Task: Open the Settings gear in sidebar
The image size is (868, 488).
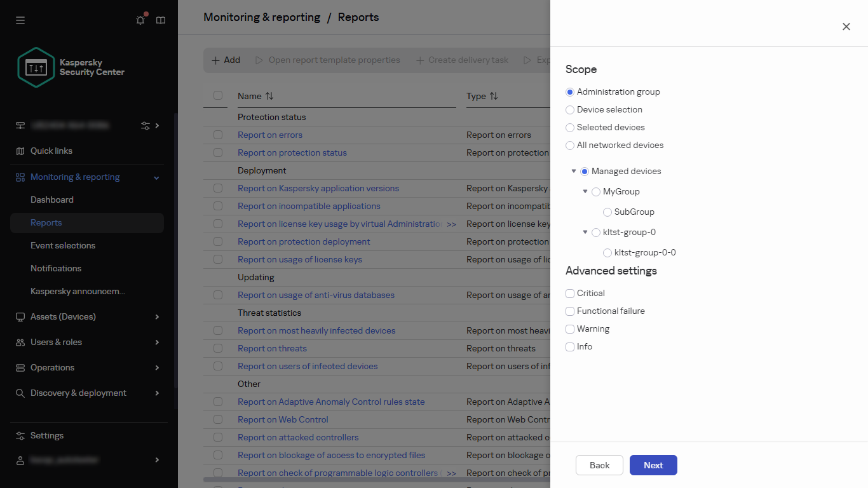Action: (19, 435)
